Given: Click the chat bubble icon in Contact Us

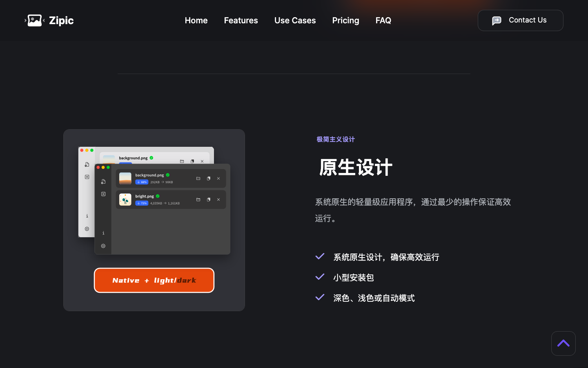Looking at the screenshot, I should click(497, 20).
